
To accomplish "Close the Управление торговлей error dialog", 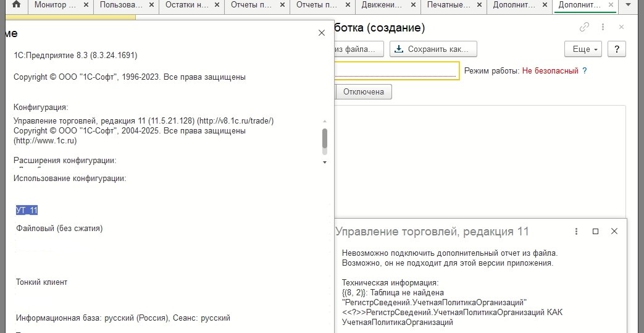I will 614,232.
